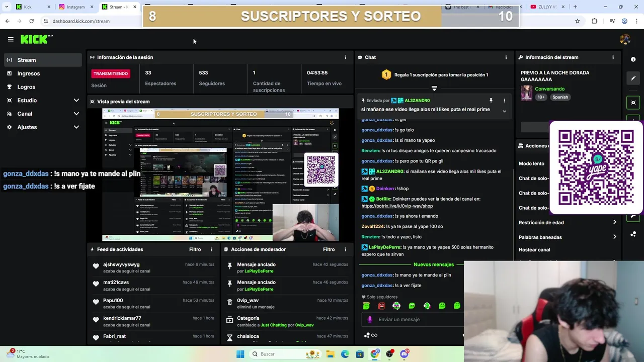644x362 pixels.
Task: Click the TRANSMITIENDO status badge
Action: (x=111, y=73)
